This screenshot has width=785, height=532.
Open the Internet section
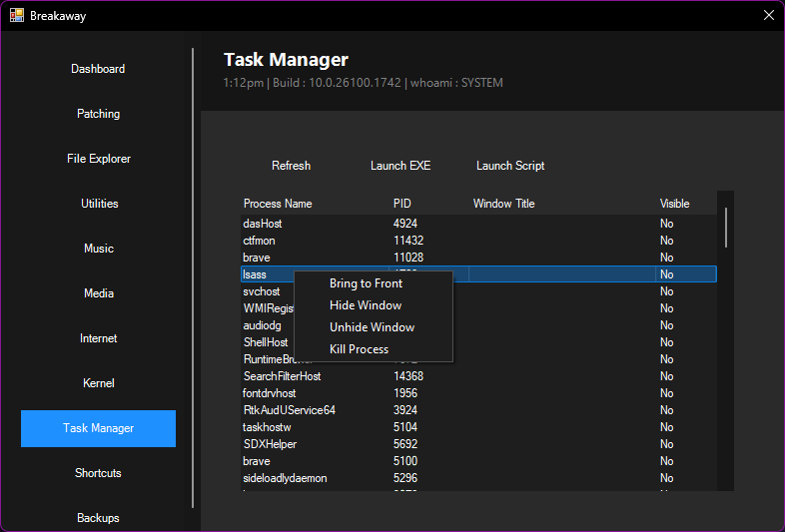click(x=98, y=338)
